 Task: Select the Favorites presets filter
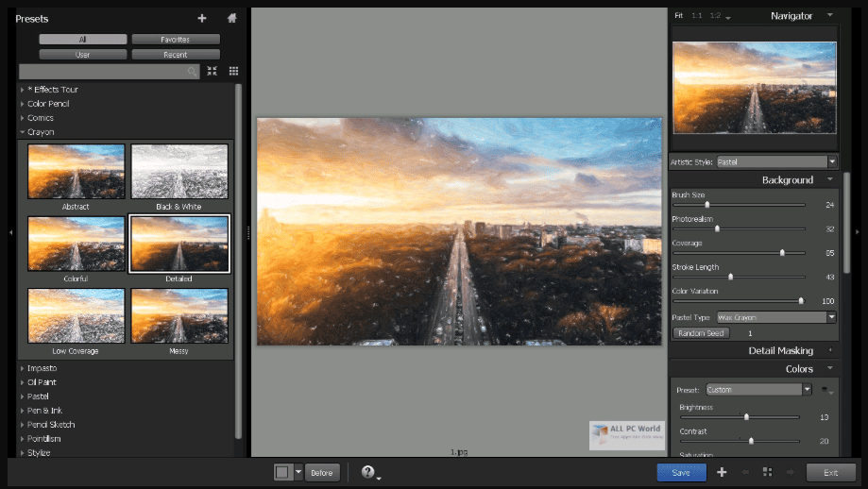pyautogui.click(x=176, y=40)
